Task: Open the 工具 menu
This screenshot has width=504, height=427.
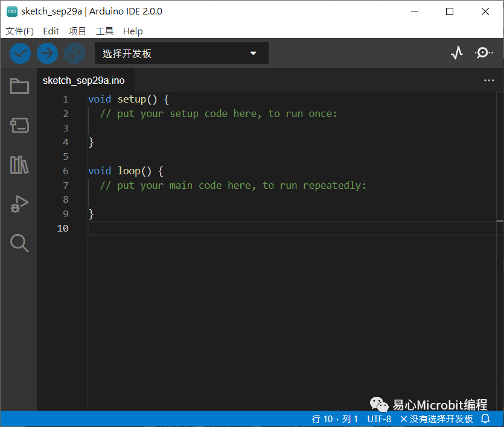Action: [x=105, y=31]
